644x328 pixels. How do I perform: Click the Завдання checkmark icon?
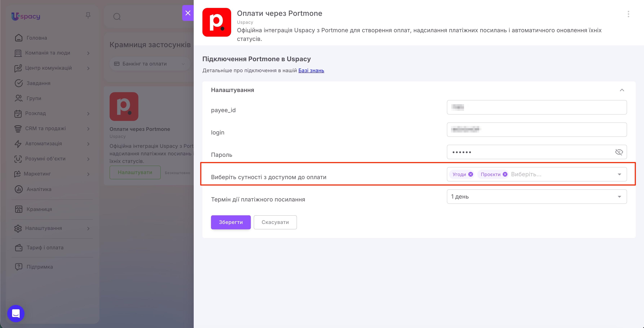pos(19,83)
